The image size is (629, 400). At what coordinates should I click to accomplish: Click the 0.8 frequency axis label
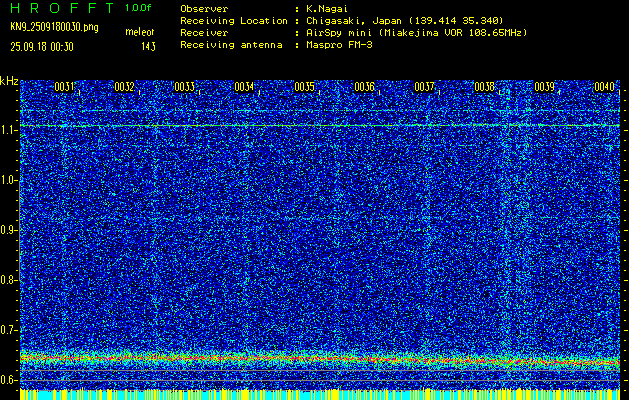tap(7, 280)
